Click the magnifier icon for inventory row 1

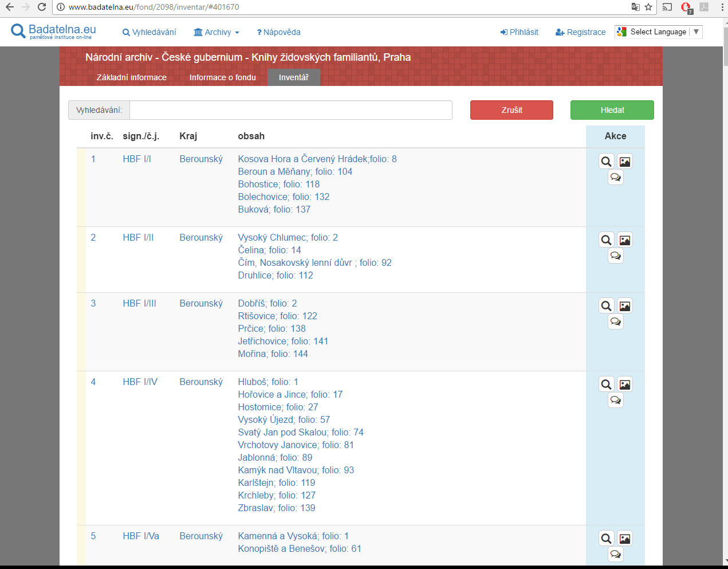(x=606, y=162)
